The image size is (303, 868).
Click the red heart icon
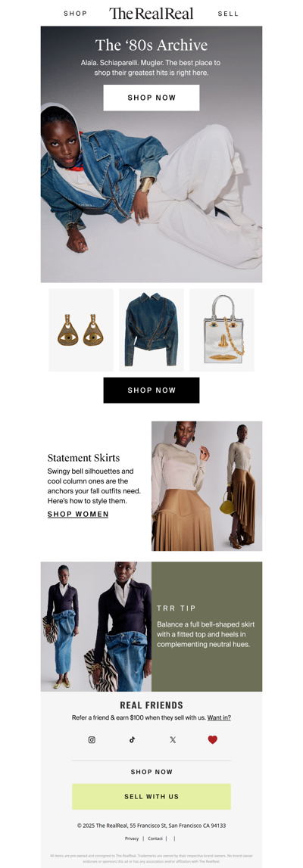coord(213,739)
